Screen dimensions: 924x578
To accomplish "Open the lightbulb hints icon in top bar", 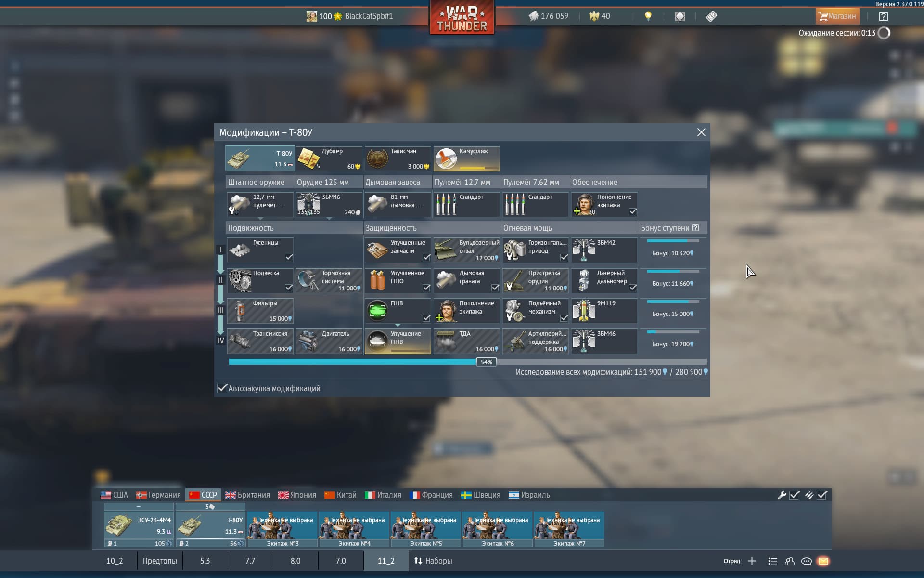I will tap(648, 16).
